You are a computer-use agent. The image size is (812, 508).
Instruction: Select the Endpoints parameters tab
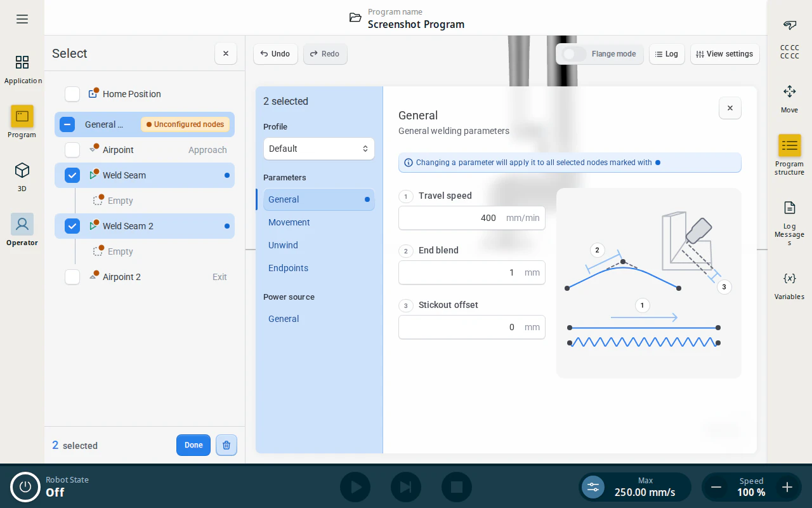[x=318, y=268]
